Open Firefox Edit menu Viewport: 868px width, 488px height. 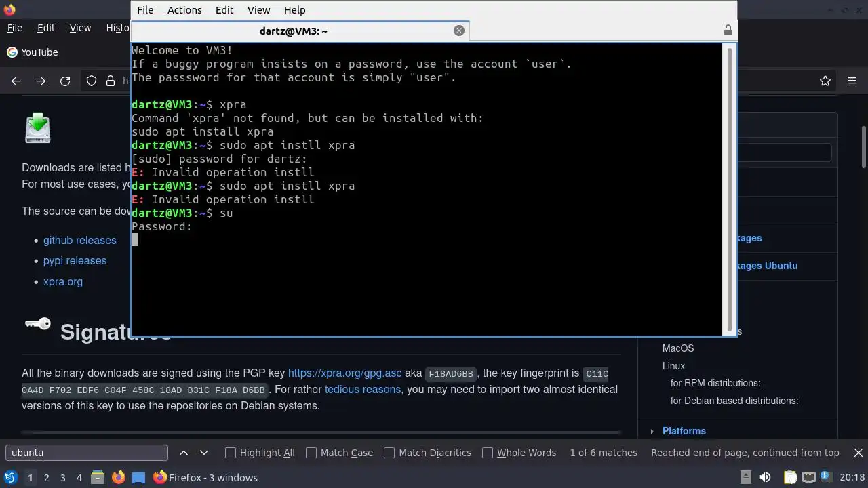(46, 28)
